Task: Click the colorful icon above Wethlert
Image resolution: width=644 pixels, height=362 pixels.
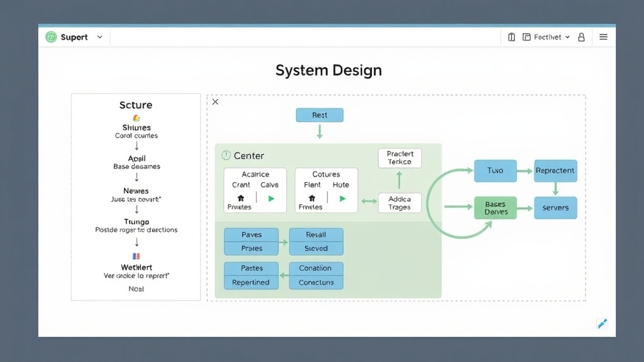Action: [136, 256]
